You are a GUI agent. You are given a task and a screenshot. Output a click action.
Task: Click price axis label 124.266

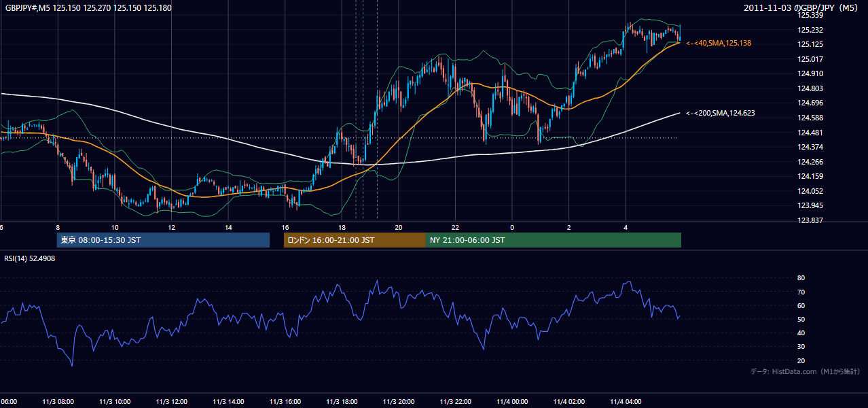click(810, 162)
